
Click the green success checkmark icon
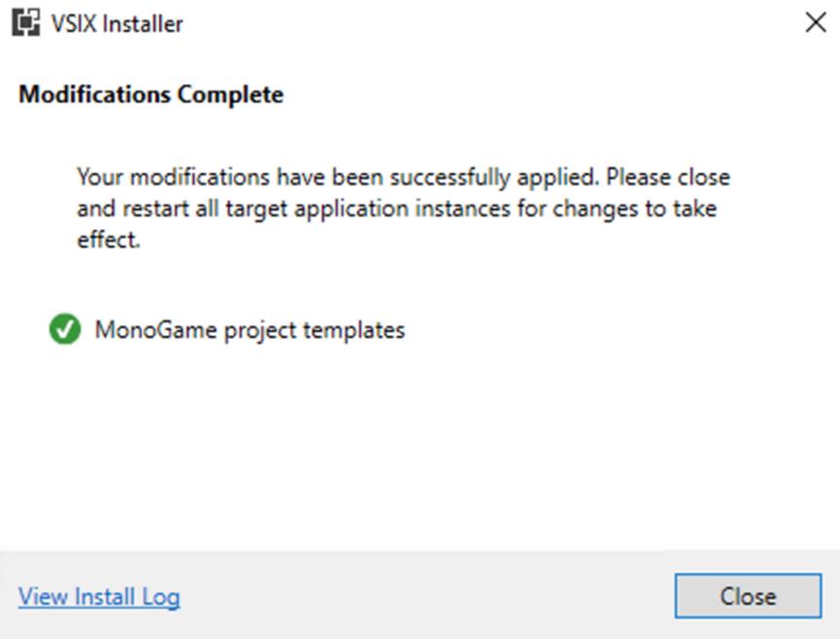pos(65,330)
